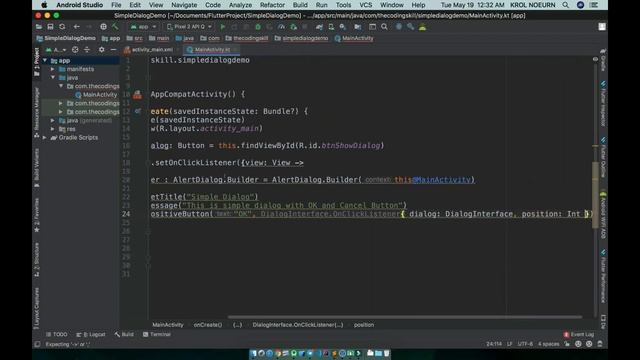Click the Back navigation arrow
This screenshot has width=640, height=360.
point(77,27)
